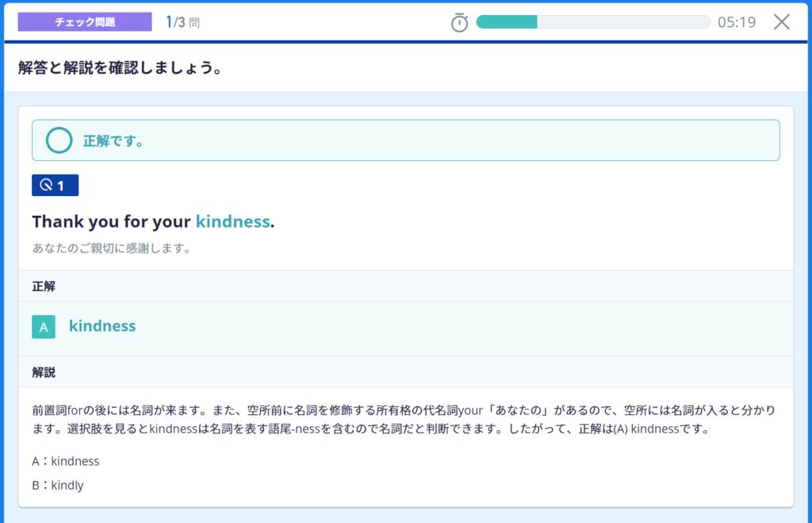The image size is (812, 523).
Task: Select choice B：kindly in the options list
Action: [x=58, y=485]
